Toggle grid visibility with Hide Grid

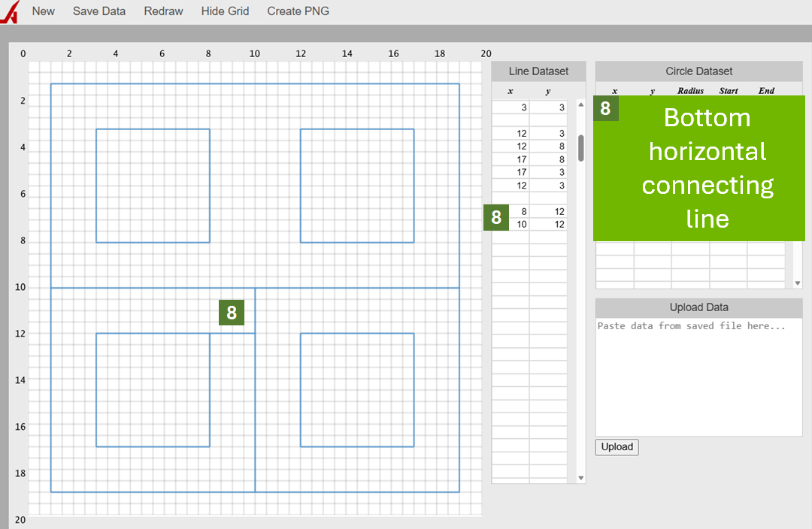click(x=225, y=11)
